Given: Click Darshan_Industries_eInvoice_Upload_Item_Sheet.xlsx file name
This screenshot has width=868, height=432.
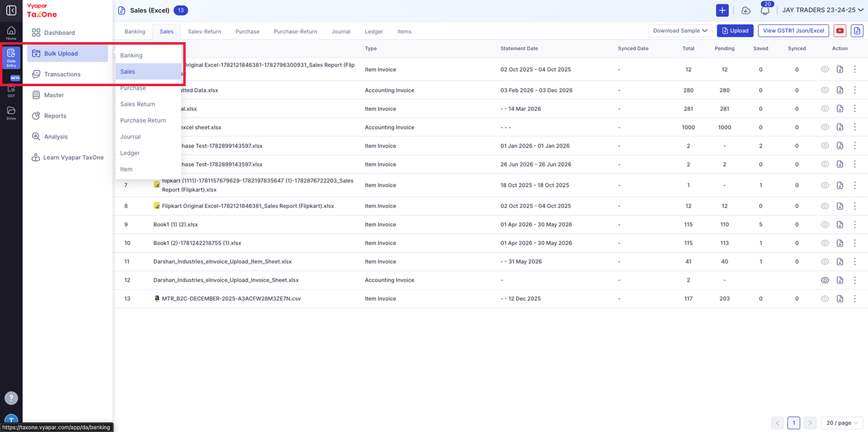Looking at the screenshot, I should [222, 261].
